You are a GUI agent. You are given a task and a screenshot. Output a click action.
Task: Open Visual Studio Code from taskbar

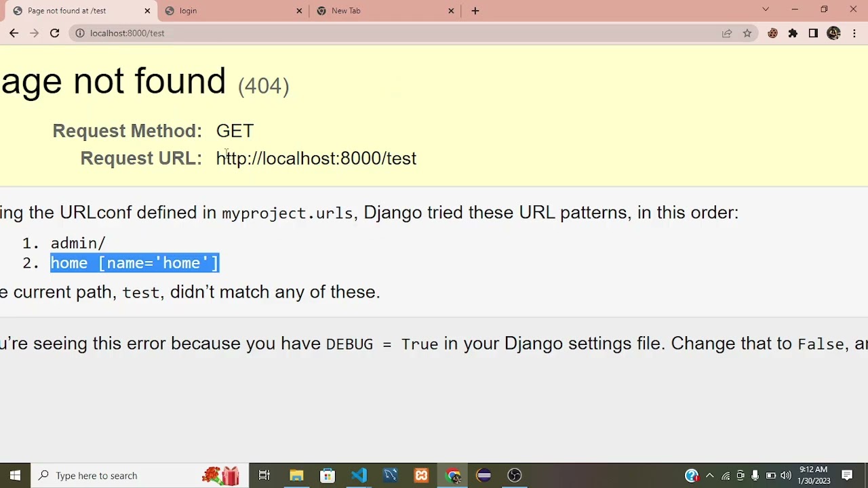[x=359, y=475]
